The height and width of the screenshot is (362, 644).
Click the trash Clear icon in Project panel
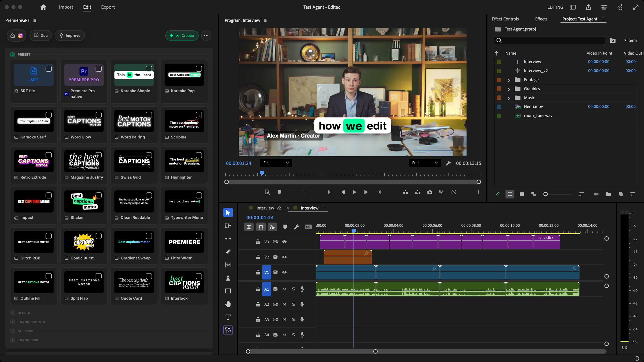pyautogui.click(x=632, y=194)
